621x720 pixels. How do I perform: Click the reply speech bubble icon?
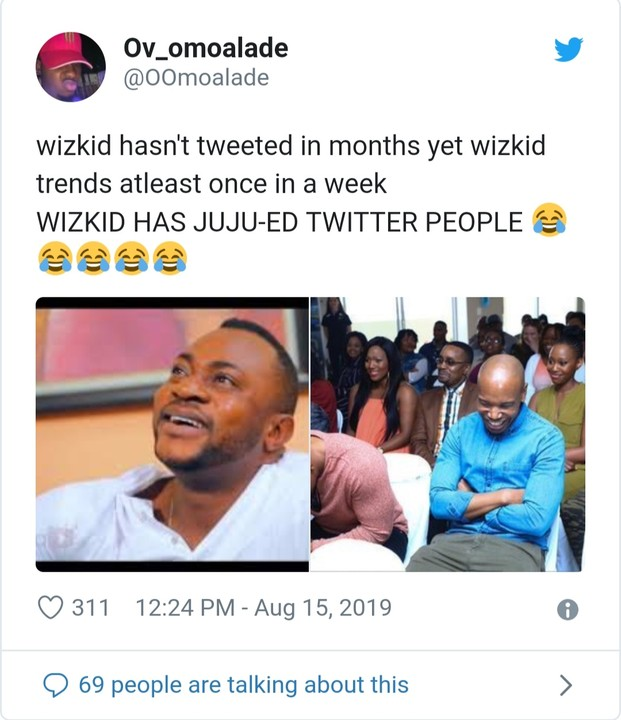(x=57, y=684)
